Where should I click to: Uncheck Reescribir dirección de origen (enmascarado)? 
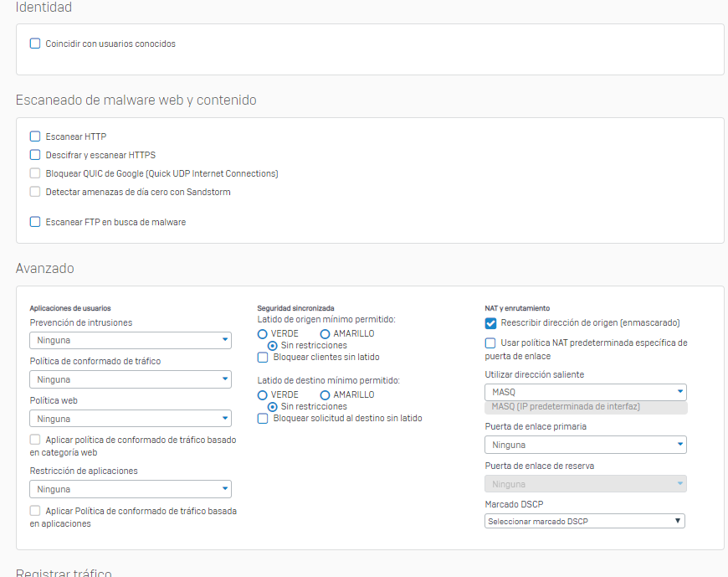click(490, 323)
